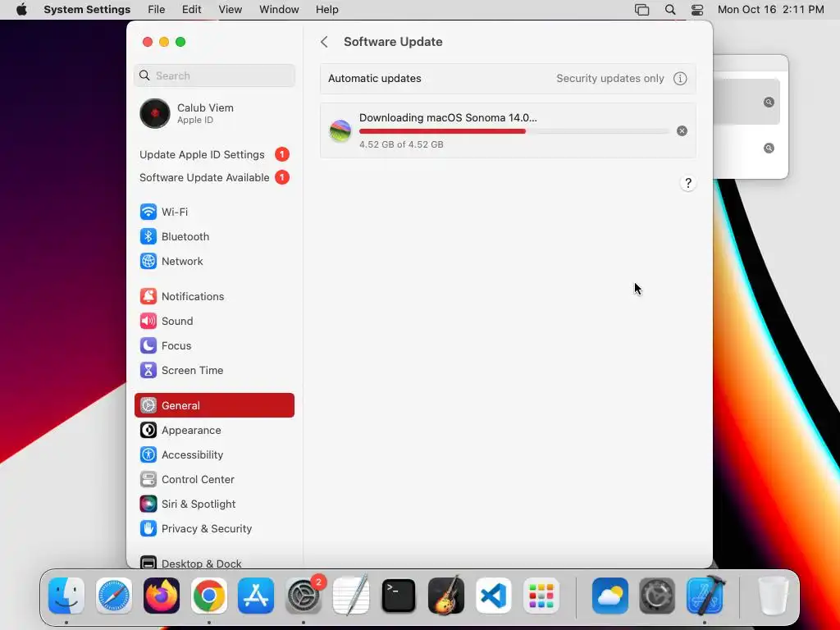
Task: Launch Xcode from the Dock
Action: pyautogui.click(x=705, y=596)
